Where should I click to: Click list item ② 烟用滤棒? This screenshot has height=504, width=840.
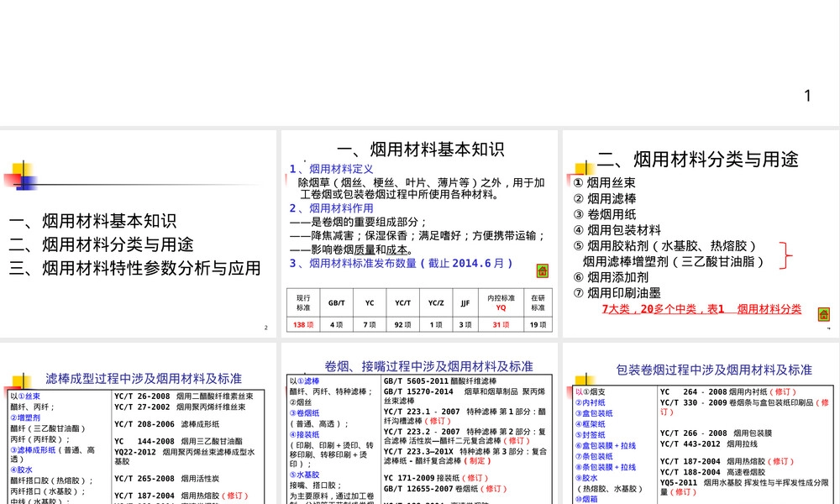pyautogui.click(x=604, y=199)
